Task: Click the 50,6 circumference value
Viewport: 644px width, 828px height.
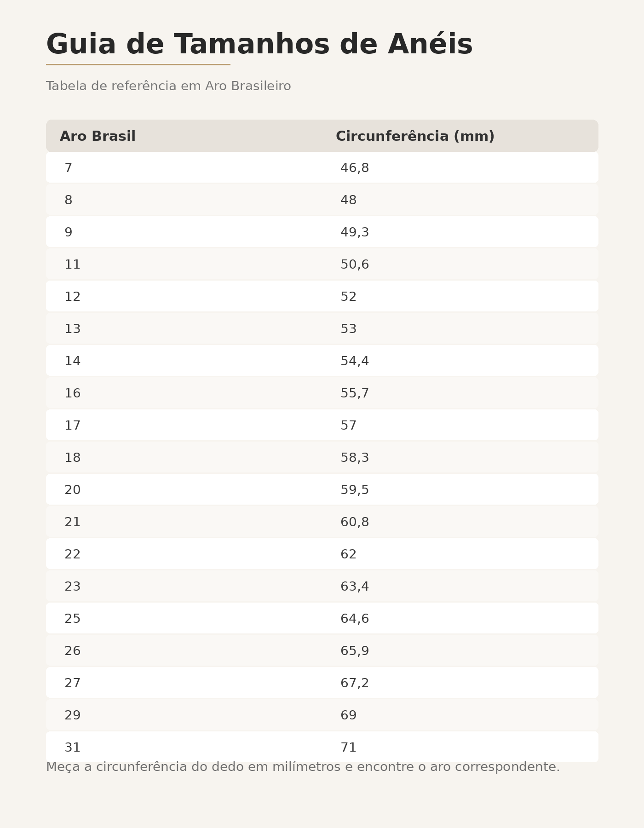Action: coord(355,264)
